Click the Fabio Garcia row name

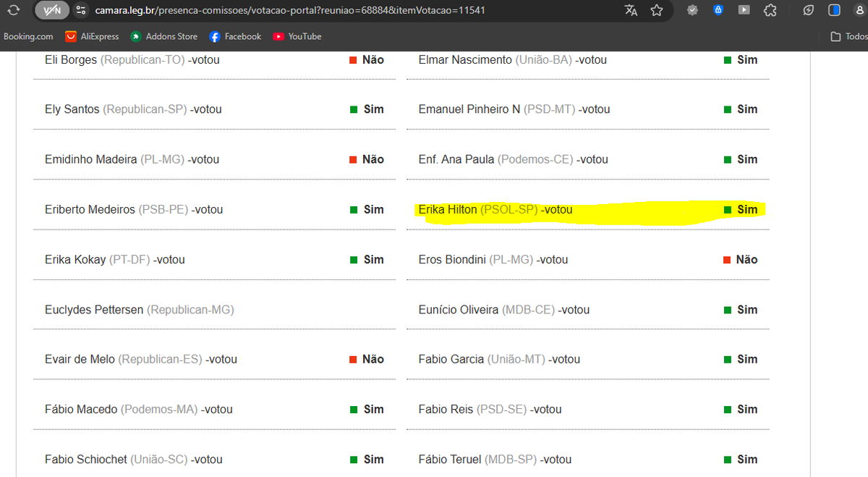click(451, 359)
